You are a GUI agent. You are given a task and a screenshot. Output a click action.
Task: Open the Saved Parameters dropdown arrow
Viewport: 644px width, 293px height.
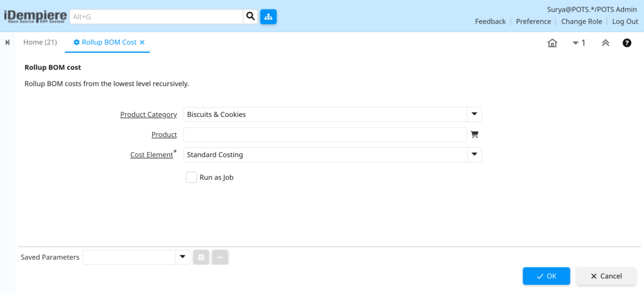tap(182, 257)
